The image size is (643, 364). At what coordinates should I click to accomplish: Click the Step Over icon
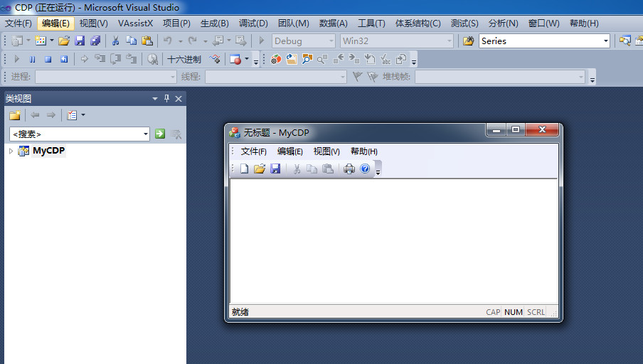(x=116, y=59)
